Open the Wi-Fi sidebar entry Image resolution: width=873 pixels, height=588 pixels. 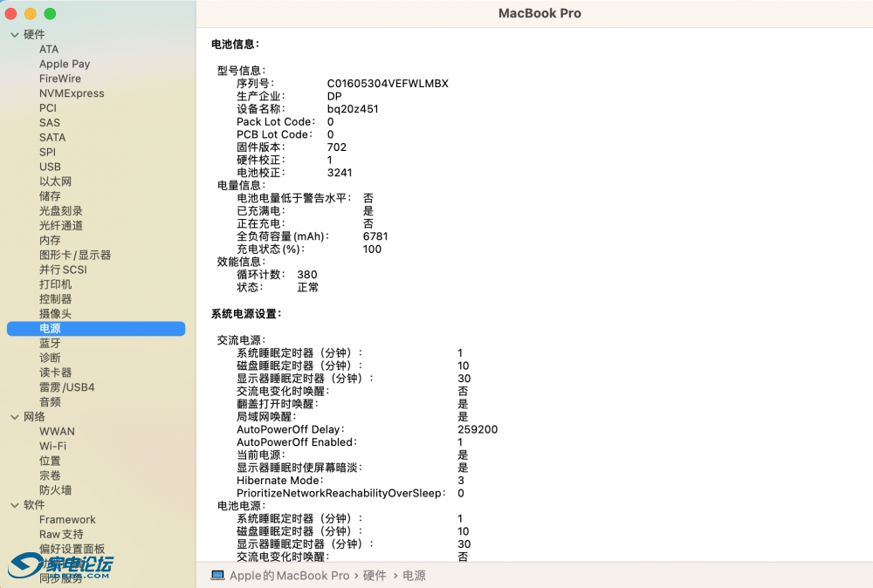click(53, 446)
